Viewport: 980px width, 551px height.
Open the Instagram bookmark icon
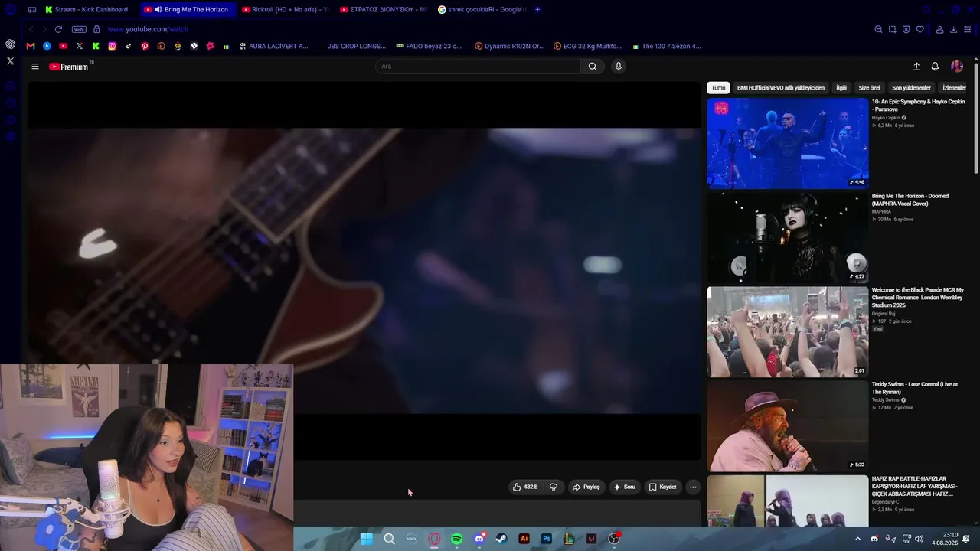click(x=112, y=46)
